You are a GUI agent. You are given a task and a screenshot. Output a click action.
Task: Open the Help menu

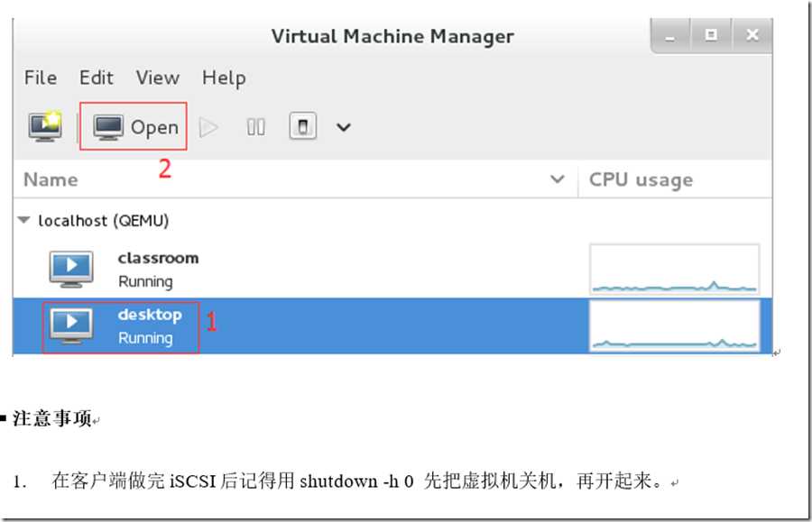pyautogui.click(x=224, y=78)
